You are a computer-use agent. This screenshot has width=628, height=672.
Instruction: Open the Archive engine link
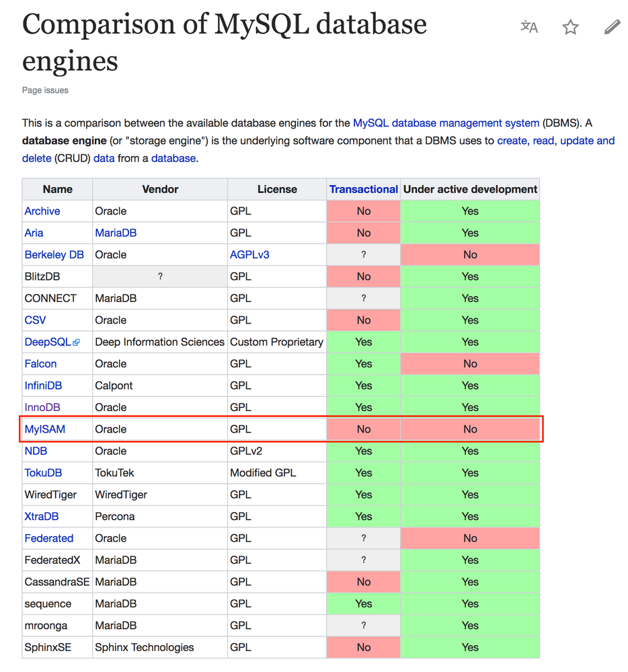click(x=42, y=211)
